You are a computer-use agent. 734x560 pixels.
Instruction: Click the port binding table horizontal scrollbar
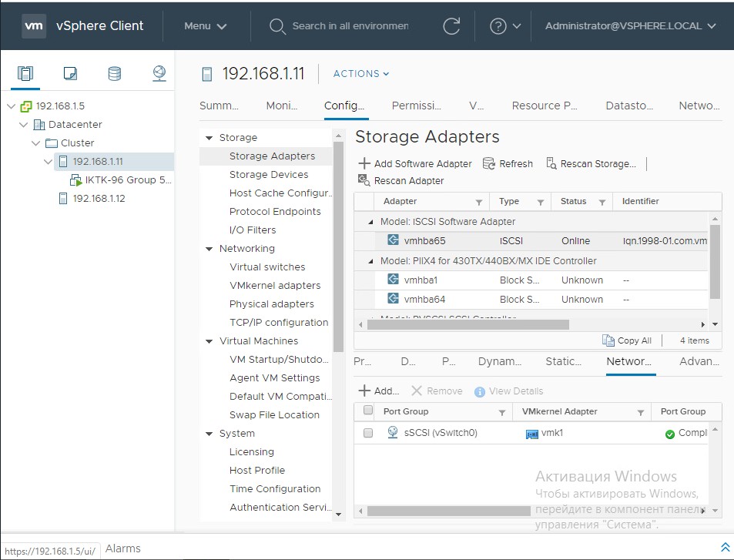[x=448, y=511]
